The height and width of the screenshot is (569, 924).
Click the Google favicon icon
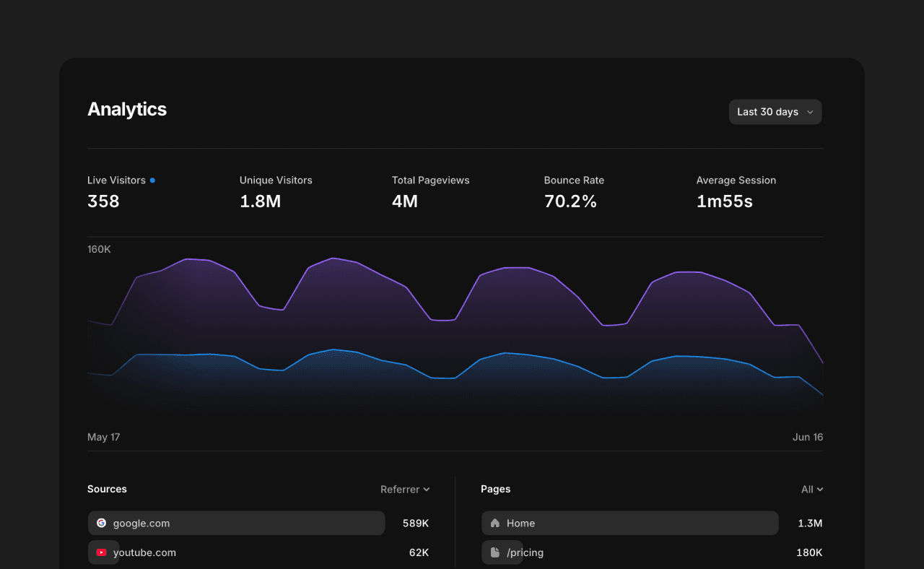point(101,523)
